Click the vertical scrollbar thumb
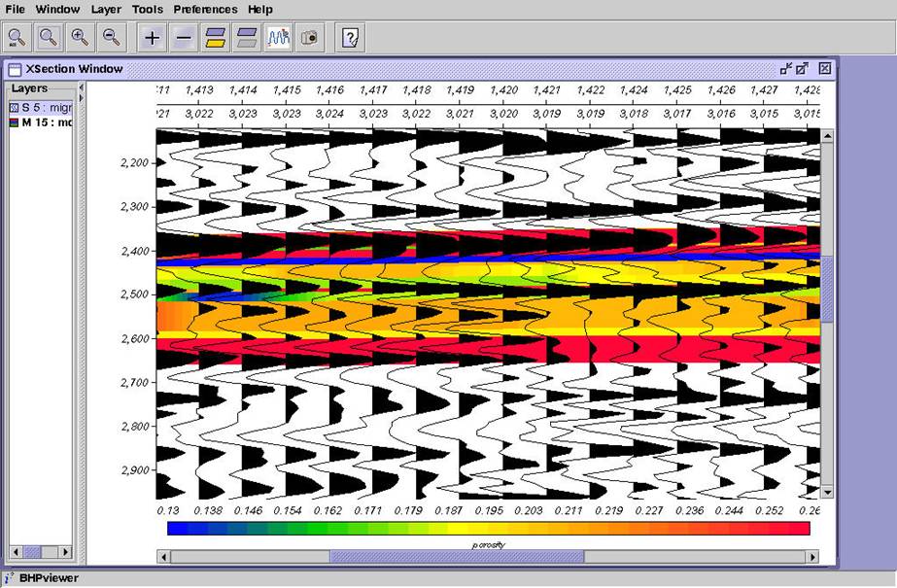This screenshot has height=588, width=897. click(827, 289)
